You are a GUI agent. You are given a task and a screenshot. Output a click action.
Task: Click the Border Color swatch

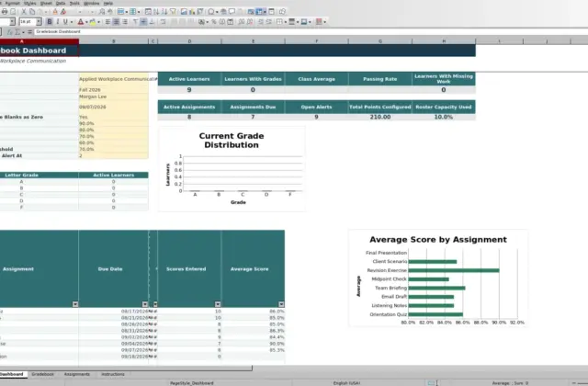tap(304, 22)
